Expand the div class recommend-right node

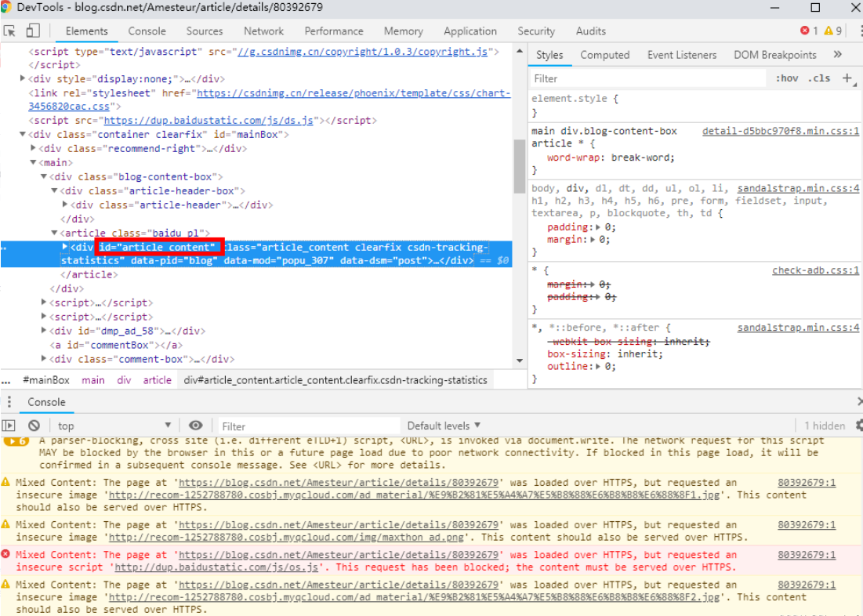(33, 148)
